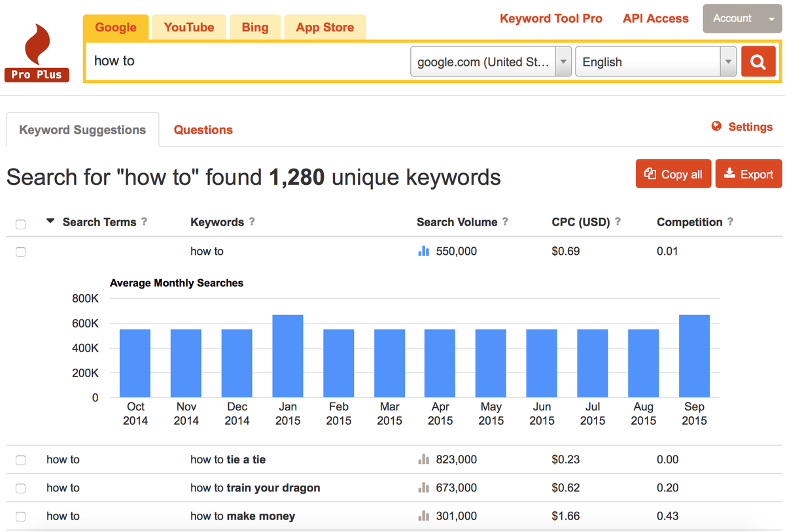Screen dimensions: 785x532
Task: Click the sort arrow beside Search Terms
Action: pos(50,221)
